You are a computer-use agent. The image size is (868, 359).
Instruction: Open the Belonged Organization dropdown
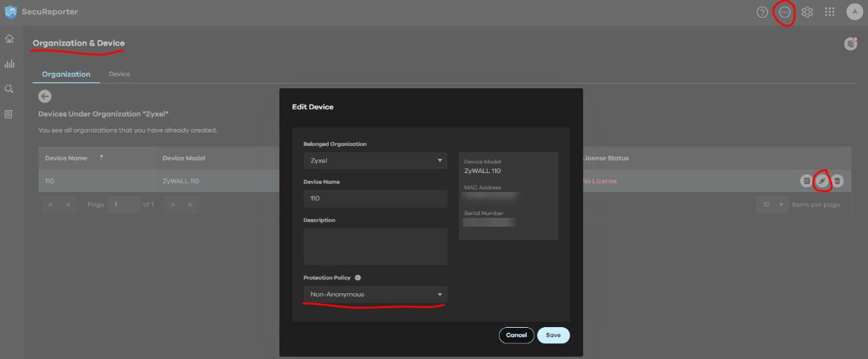[x=375, y=161]
